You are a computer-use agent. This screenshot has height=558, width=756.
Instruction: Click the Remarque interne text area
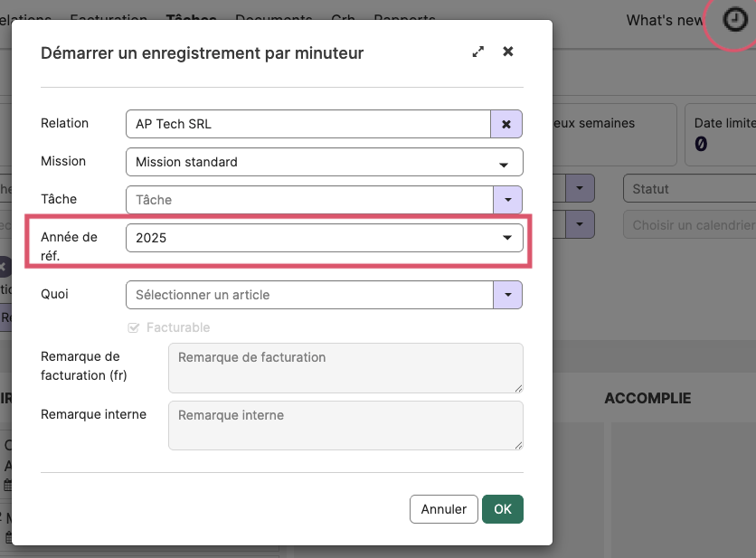345,426
